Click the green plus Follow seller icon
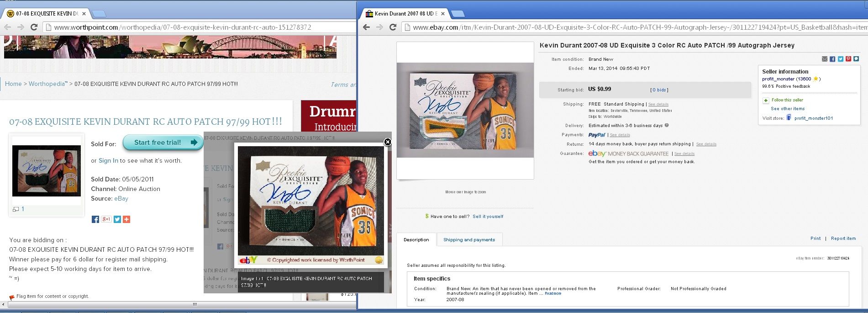 point(766,101)
